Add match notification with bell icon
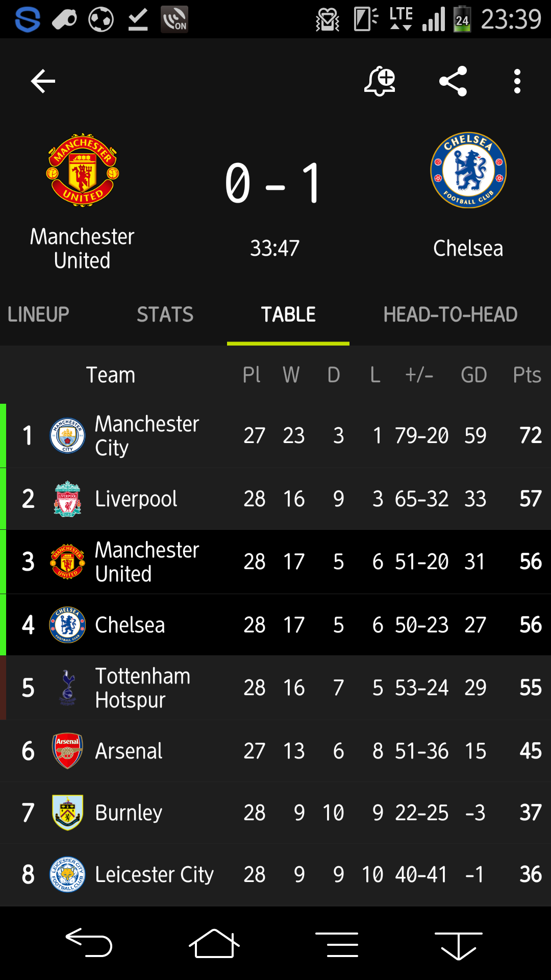 coord(380,81)
